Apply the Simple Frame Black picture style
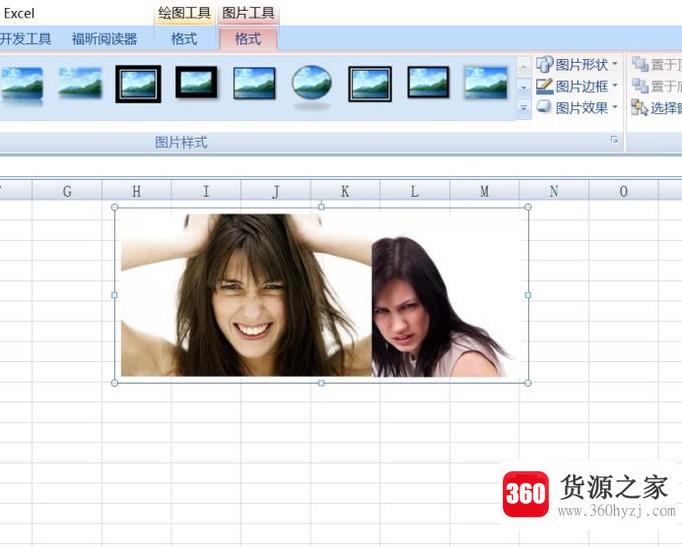Image resolution: width=682 pixels, height=547 pixels. [254, 83]
